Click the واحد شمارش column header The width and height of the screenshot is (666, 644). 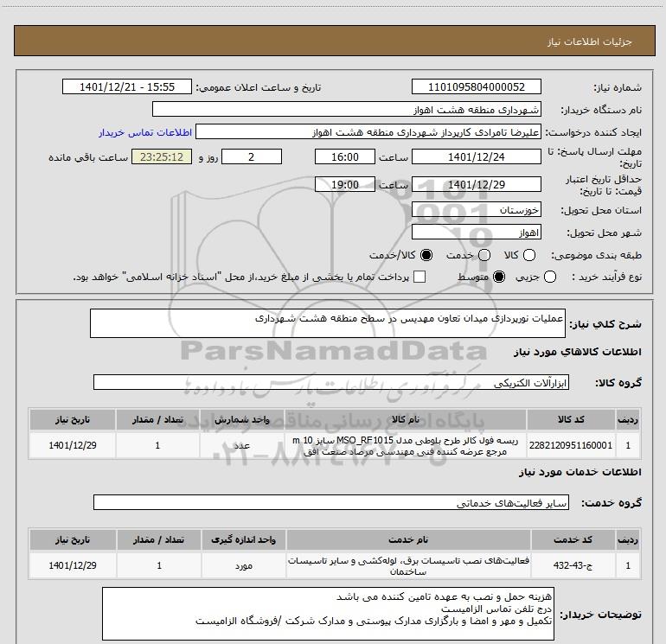click(x=241, y=420)
